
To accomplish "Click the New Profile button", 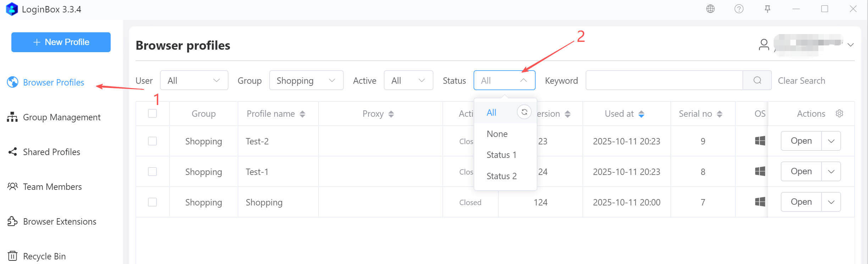I will pos(61,42).
